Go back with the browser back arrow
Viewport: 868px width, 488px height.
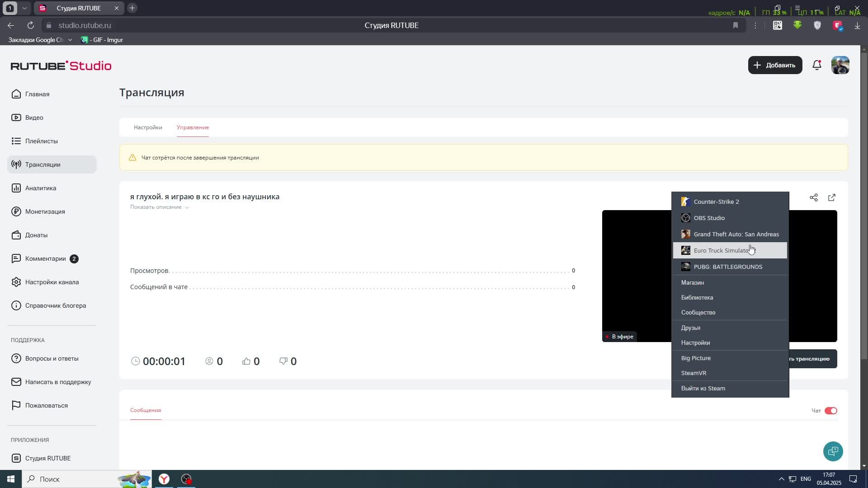point(11,25)
